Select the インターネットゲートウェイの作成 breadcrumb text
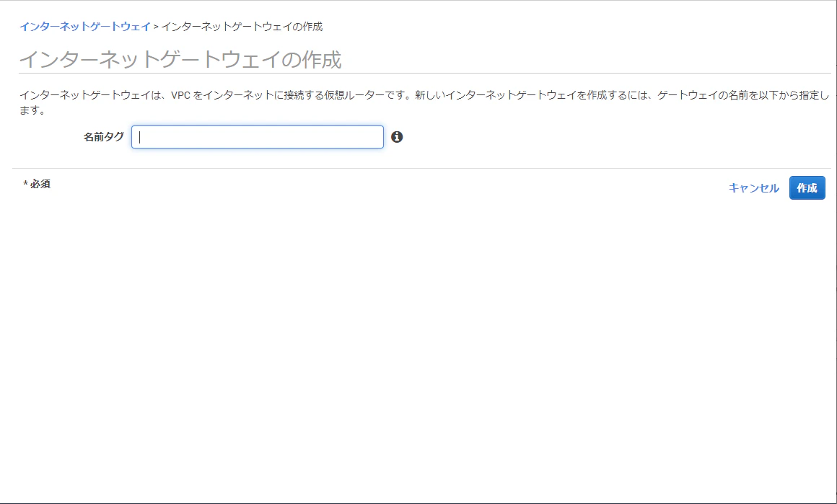837x504 pixels. [x=242, y=27]
